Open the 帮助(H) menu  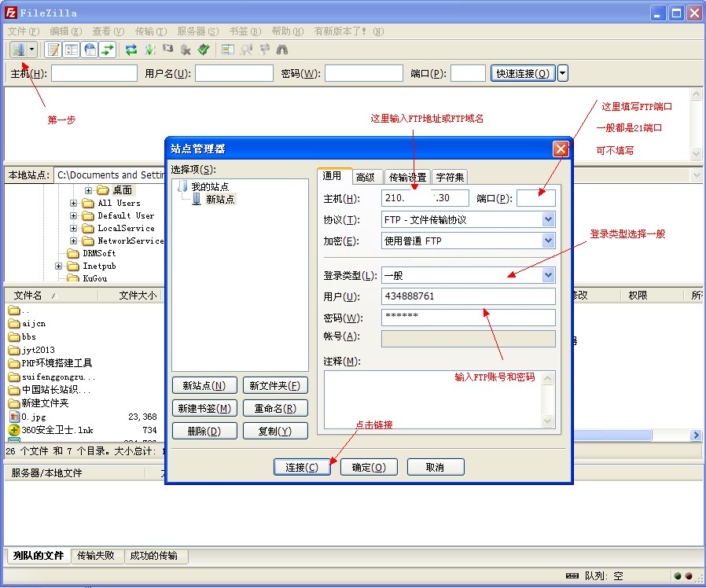click(x=287, y=31)
